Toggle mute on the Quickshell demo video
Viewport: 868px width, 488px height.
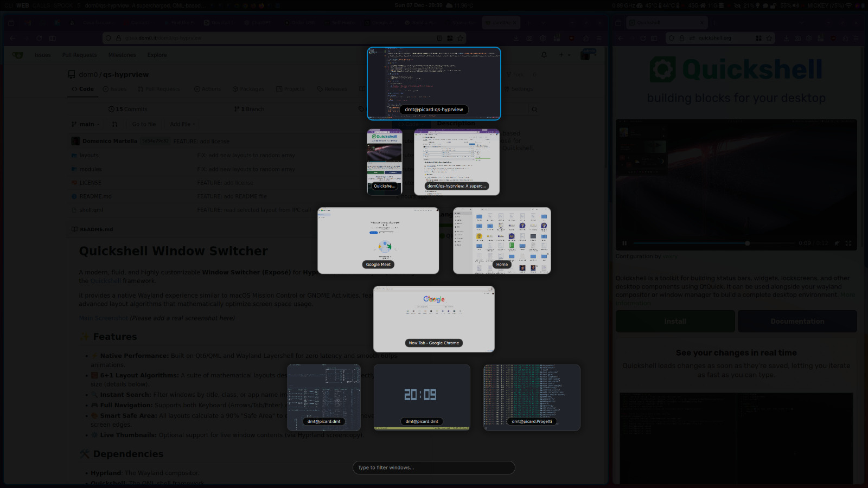coord(837,243)
